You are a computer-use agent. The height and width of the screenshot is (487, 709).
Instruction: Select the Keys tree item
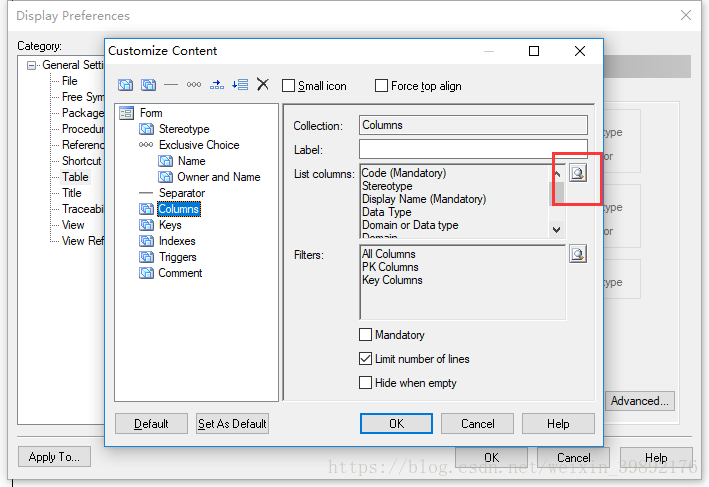[170, 225]
